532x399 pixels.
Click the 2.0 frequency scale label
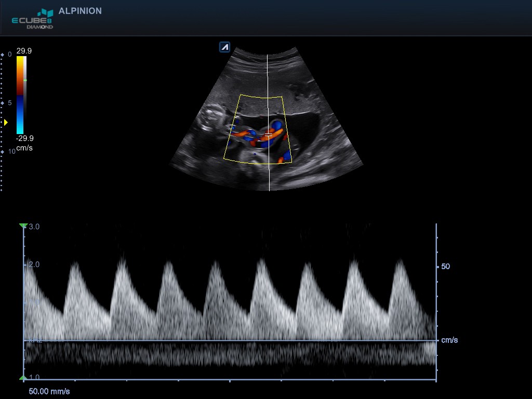(34, 264)
